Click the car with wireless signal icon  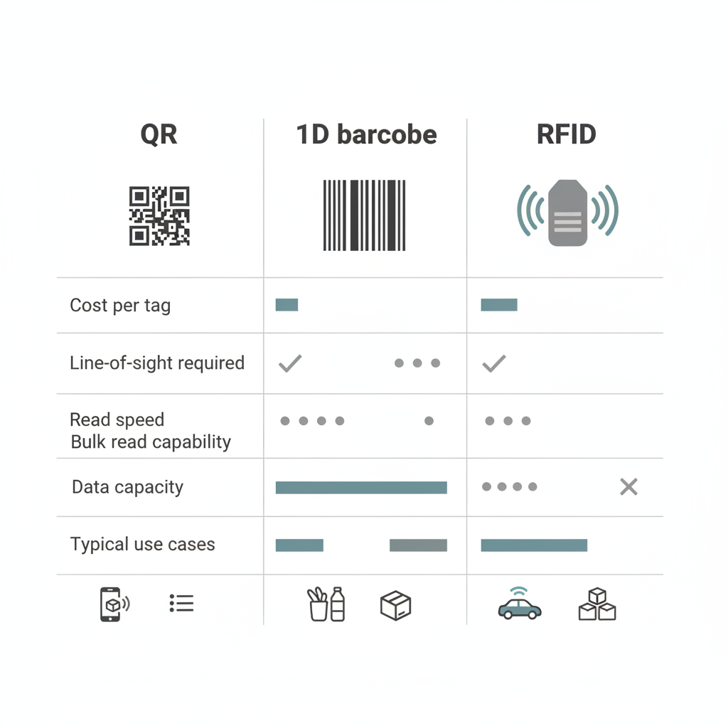520,604
